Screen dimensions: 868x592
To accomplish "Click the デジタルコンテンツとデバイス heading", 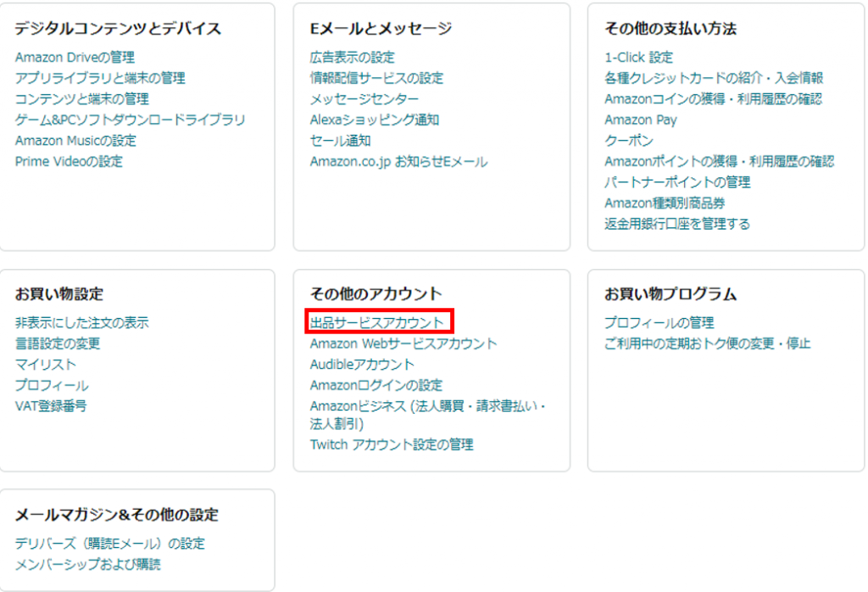I will 118,29.
